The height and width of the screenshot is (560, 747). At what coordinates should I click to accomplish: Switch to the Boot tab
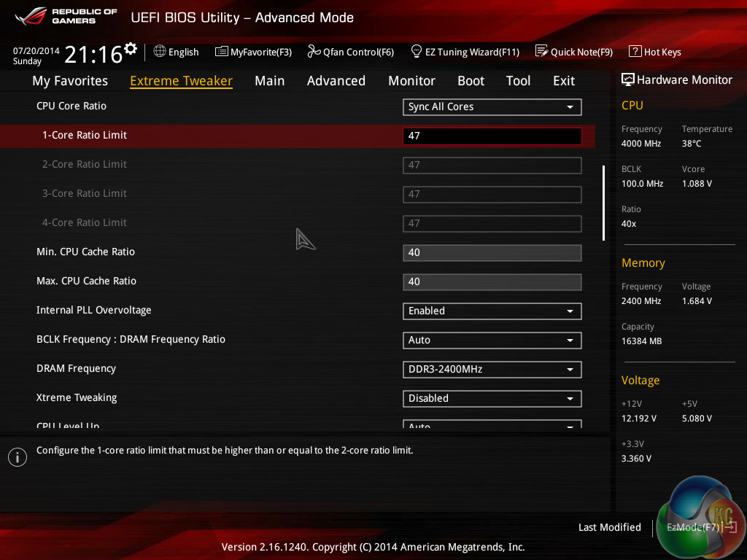tap(471, 81)
